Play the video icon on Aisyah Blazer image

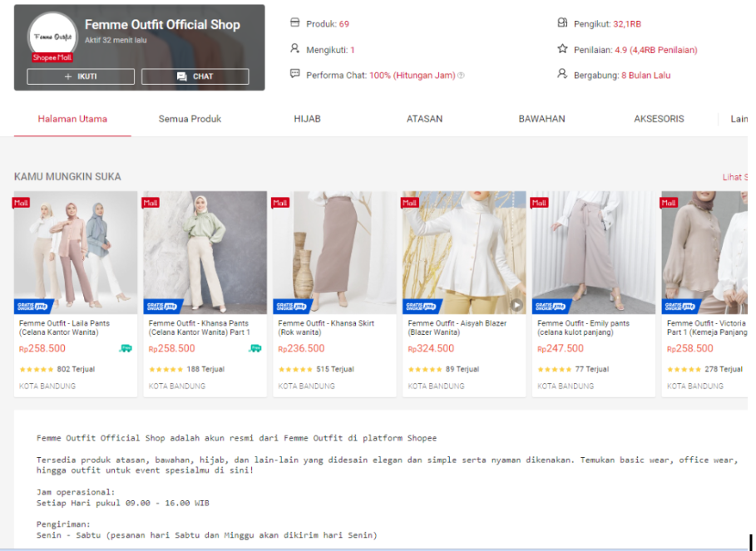coord(516,305)
